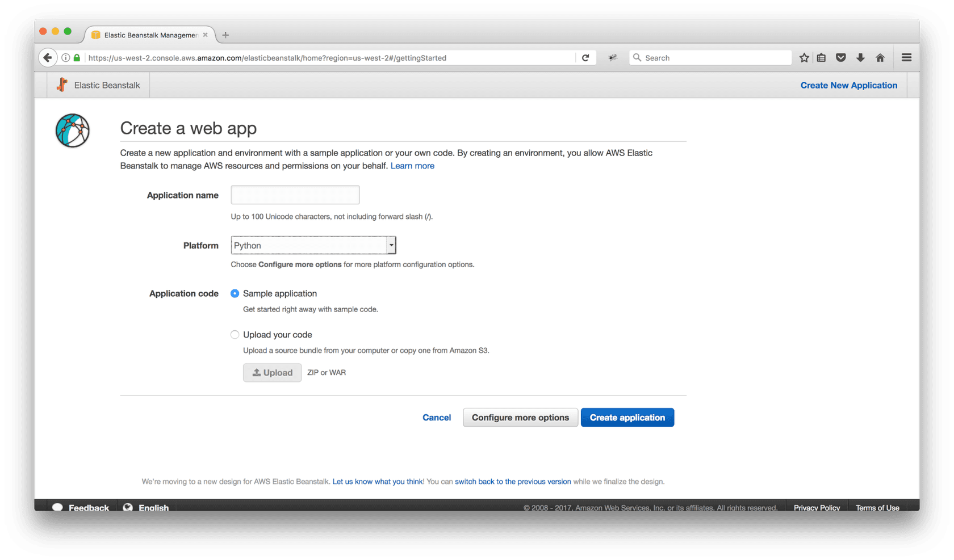
Task: Click the Upload button for ZIP or WAR
Action: tap(273, 373)
